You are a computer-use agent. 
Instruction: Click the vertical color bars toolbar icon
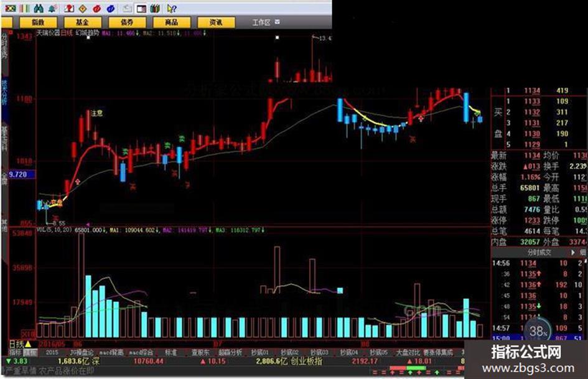(x=24, y=8)
